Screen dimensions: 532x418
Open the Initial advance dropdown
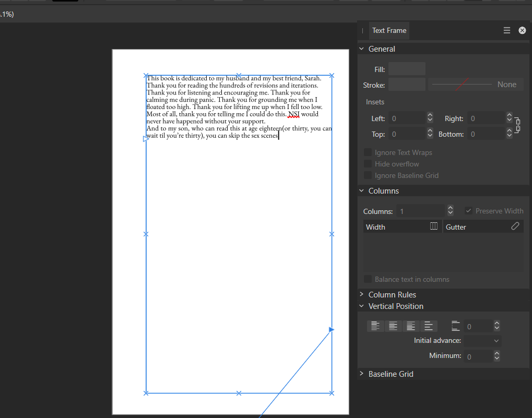(x=482, y=340)
